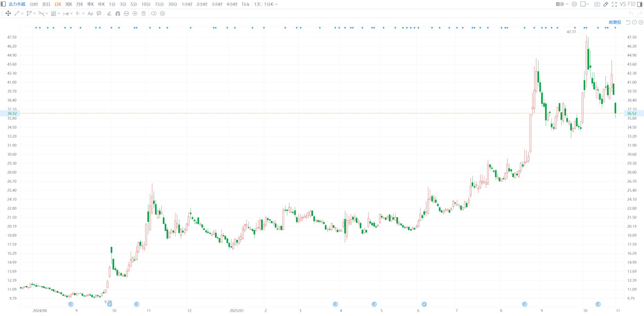Delete drawings with the trash can icon
Viewport: 644px width, 316px height.
tap(143, 14)
